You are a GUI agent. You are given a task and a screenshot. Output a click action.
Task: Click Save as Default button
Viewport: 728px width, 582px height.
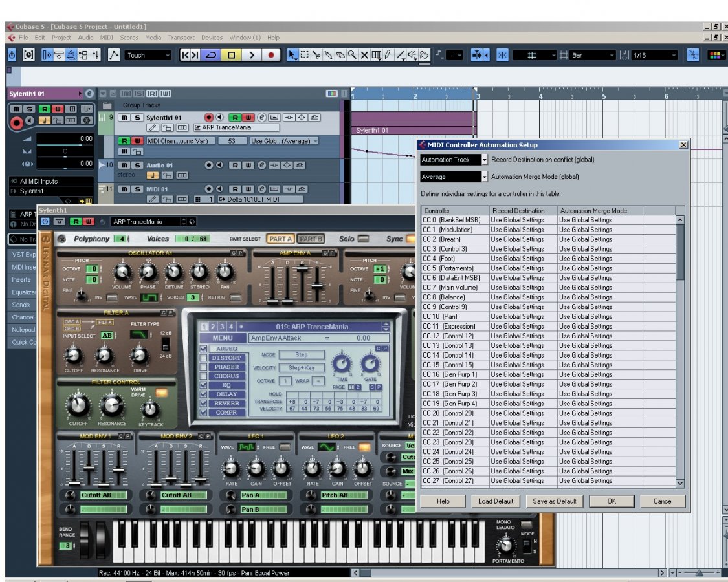[x=555, y=501]
